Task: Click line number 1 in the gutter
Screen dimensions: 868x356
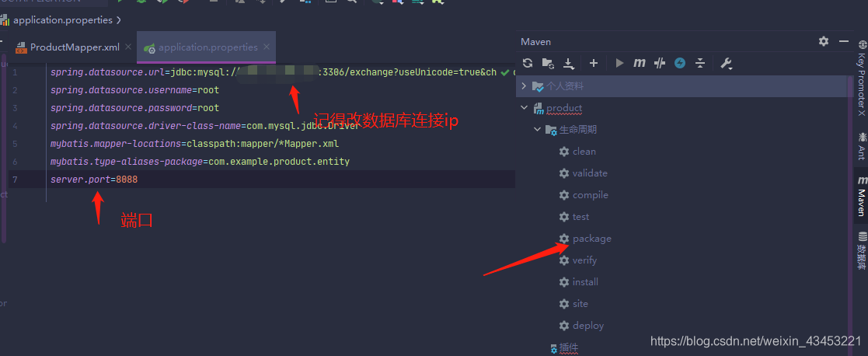Action: coord(15,72)
